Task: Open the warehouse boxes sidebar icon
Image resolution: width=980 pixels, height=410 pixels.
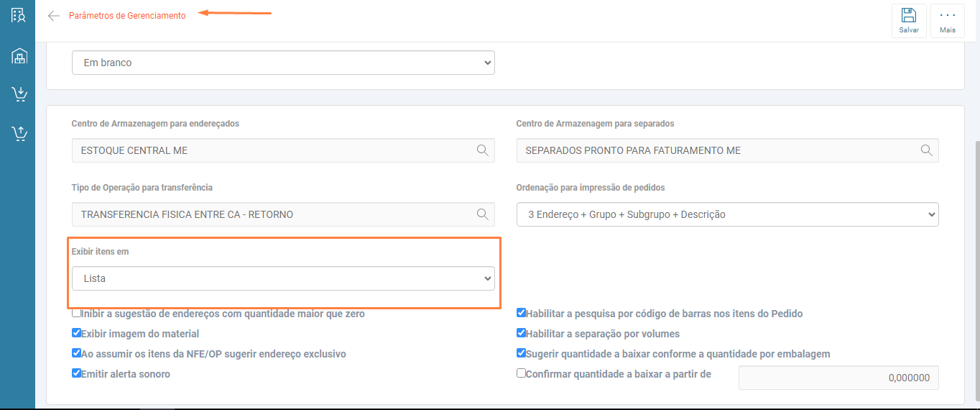Action: click(x=19, y=55)
